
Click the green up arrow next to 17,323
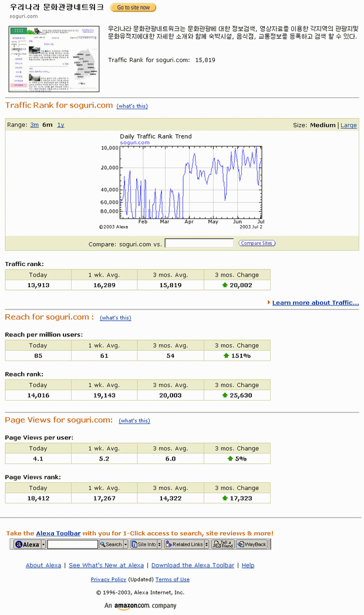pyautogui.click(x=225, y=498)
